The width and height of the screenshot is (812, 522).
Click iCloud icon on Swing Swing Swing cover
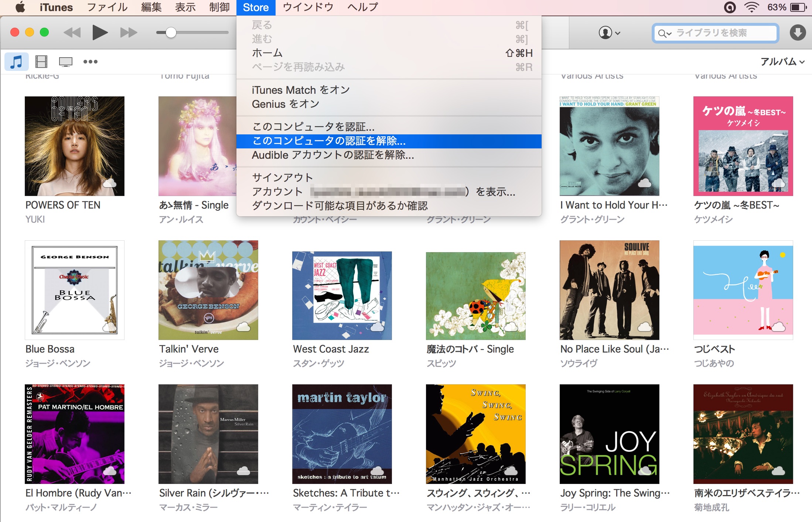point(511,470)
